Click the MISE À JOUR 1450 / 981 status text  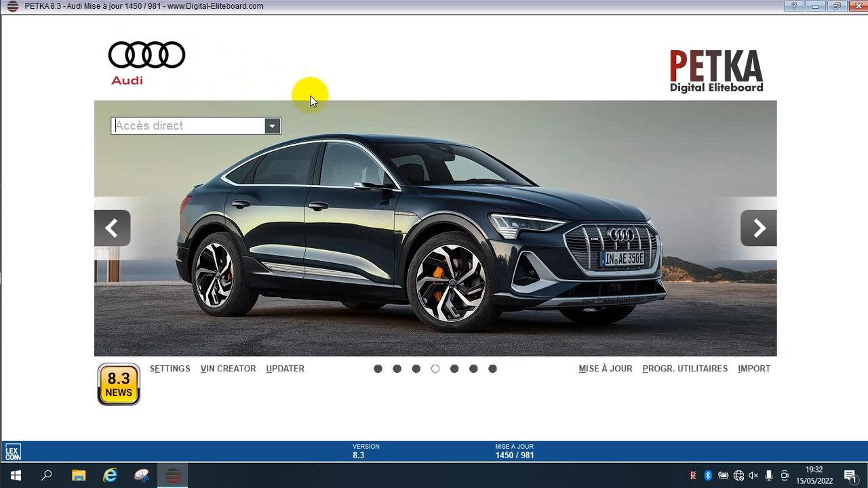coord(515,451)
